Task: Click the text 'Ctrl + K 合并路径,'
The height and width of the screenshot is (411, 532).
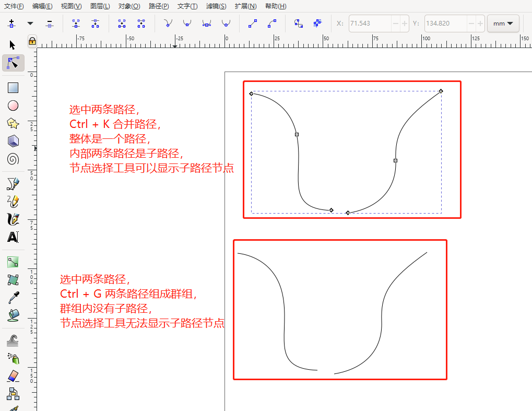Action: pos(115,124)
